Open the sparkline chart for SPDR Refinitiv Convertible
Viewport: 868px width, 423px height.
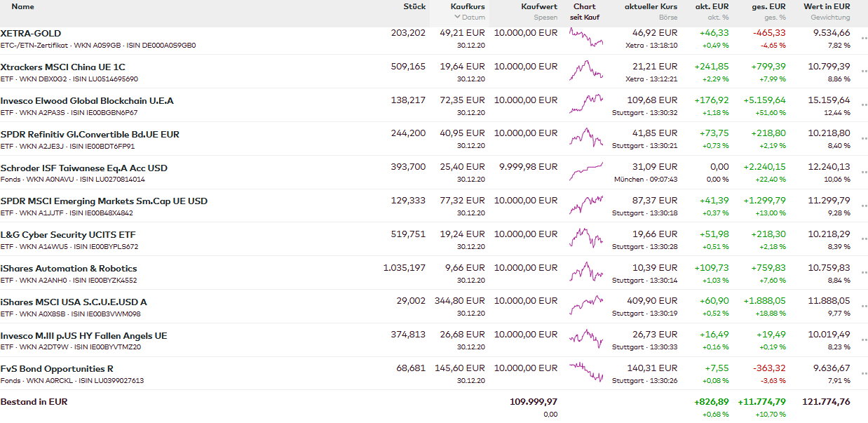pos(585,137)
